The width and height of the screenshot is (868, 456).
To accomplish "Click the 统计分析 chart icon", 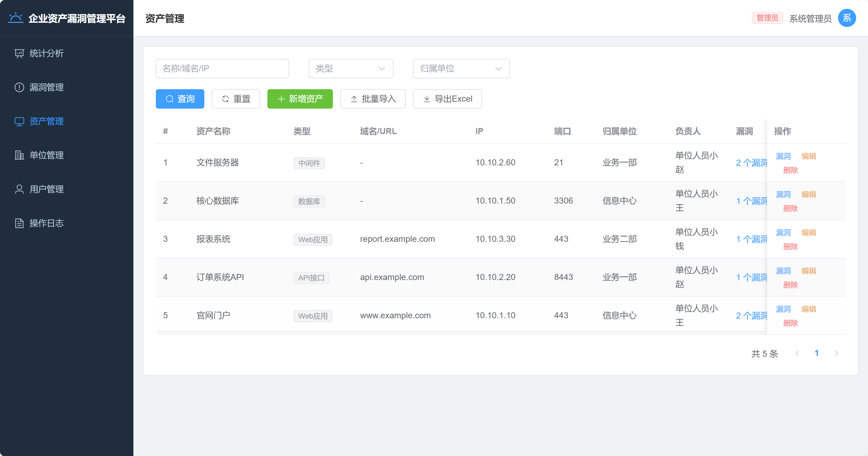I will (19, 53).
